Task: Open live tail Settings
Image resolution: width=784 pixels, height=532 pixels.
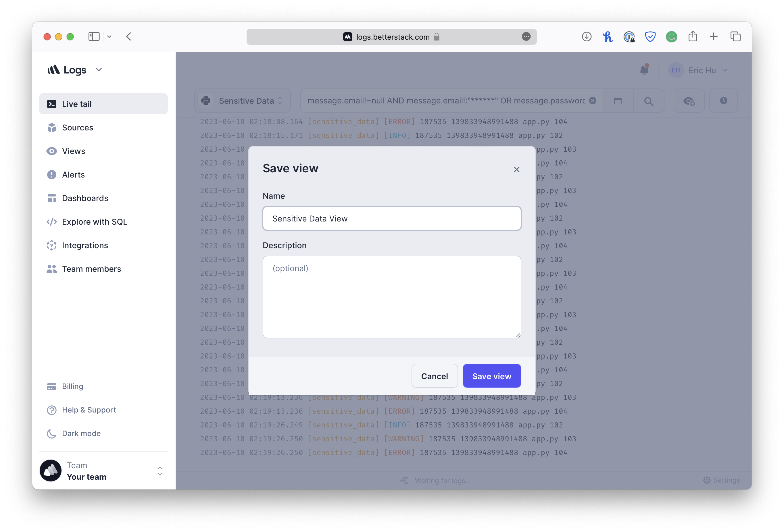Action: (721, 480)
